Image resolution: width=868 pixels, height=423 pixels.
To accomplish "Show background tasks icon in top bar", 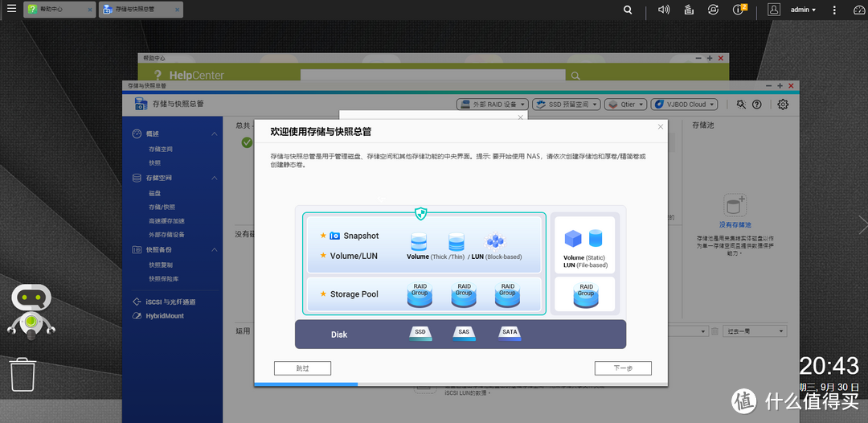I will [x=689, y=10].
